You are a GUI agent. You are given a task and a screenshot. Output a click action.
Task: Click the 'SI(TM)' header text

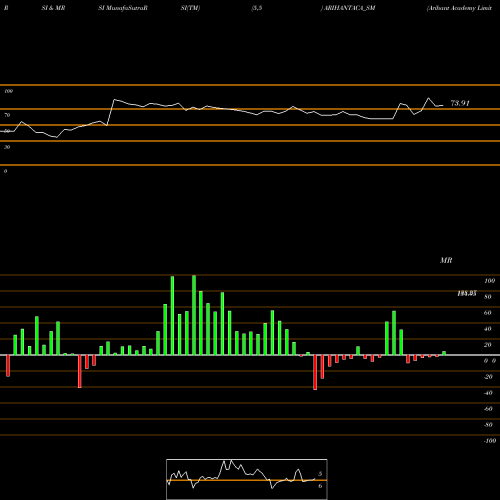(190, 8)
